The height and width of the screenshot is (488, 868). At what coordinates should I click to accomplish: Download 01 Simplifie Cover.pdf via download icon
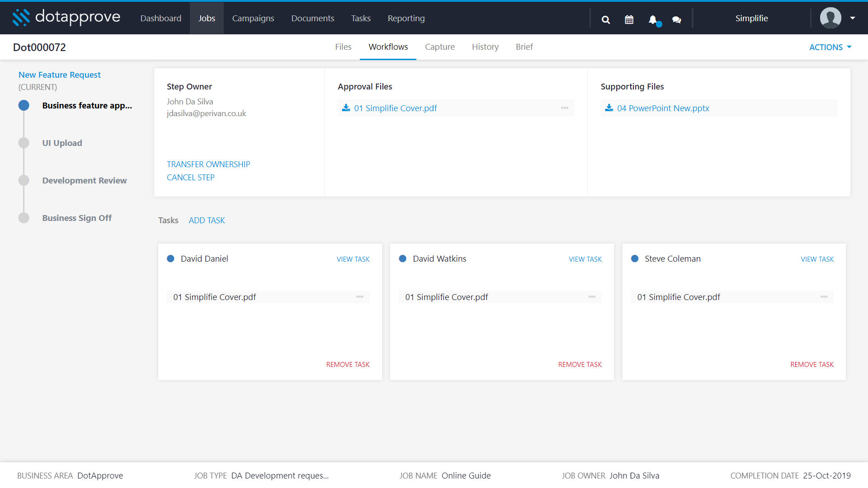346,108
